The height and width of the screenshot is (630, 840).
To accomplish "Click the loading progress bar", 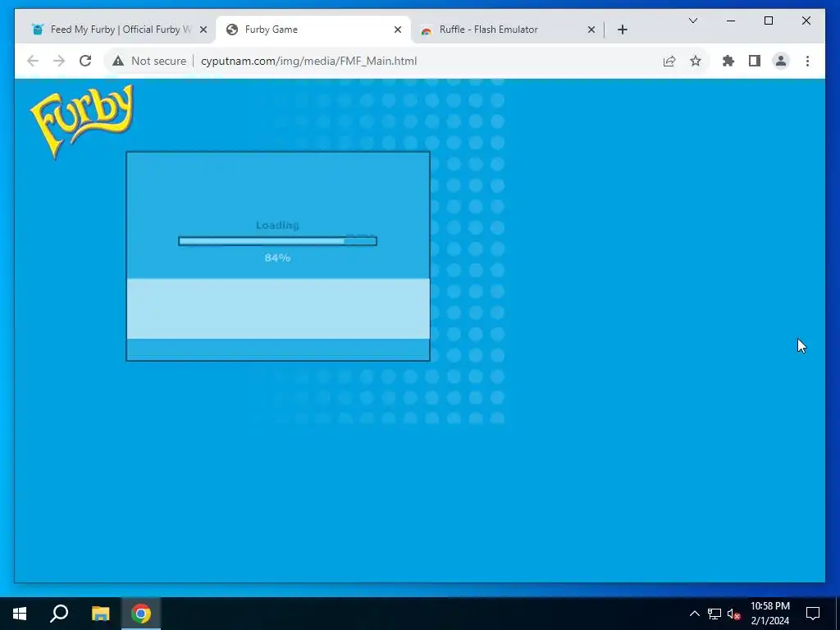I will point(277,241).
